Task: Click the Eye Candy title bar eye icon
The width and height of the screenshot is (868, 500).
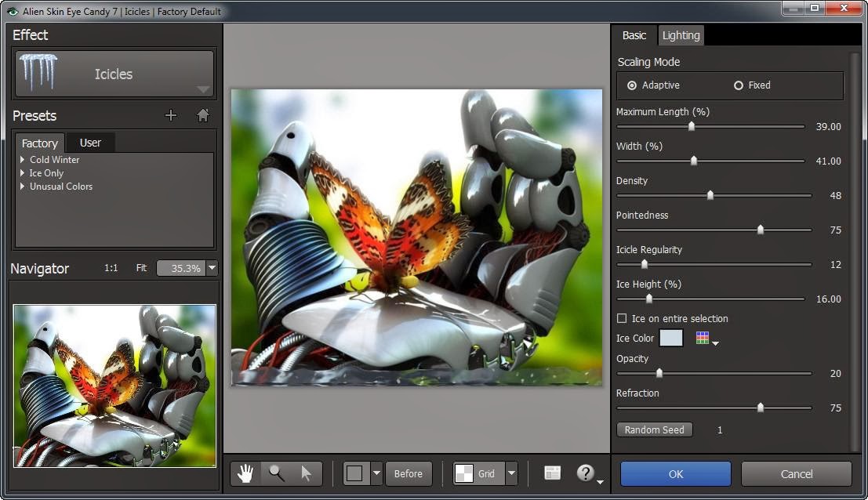Action: [13, 11]
